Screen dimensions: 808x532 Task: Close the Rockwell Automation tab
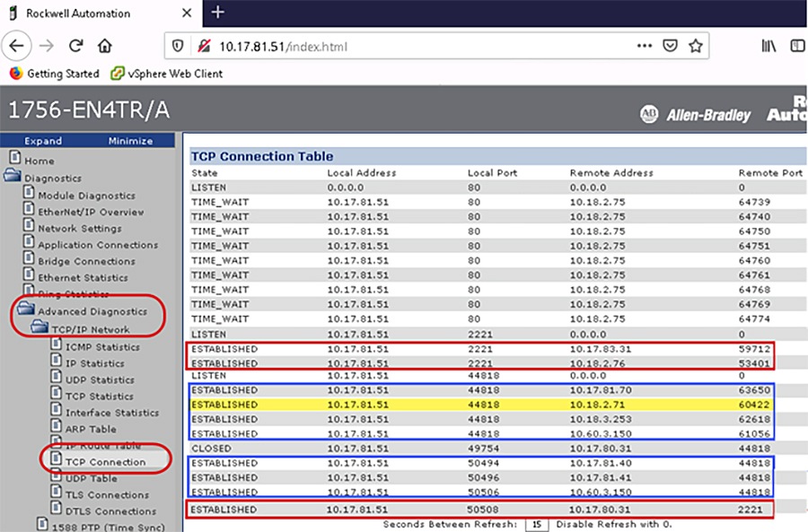click(187, 13)
